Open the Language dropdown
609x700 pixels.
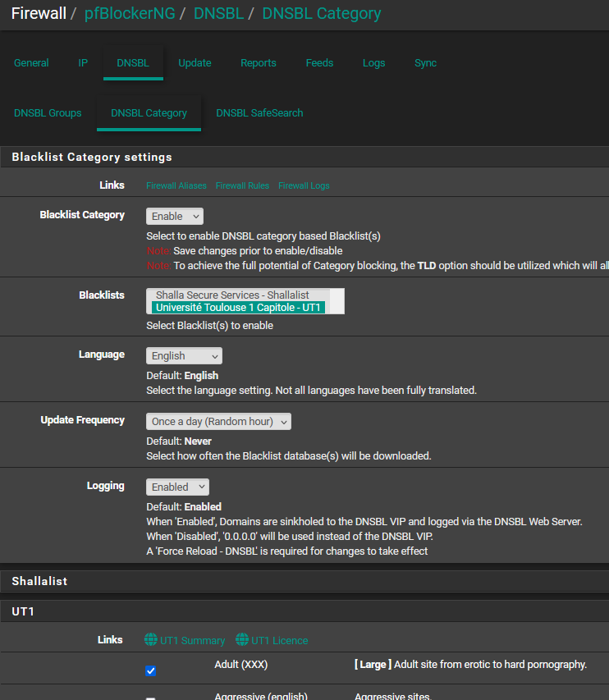pos(184,356)
